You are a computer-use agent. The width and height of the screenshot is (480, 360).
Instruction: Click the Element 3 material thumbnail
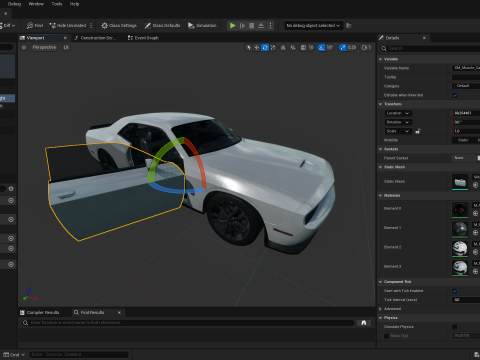(460, 268)
